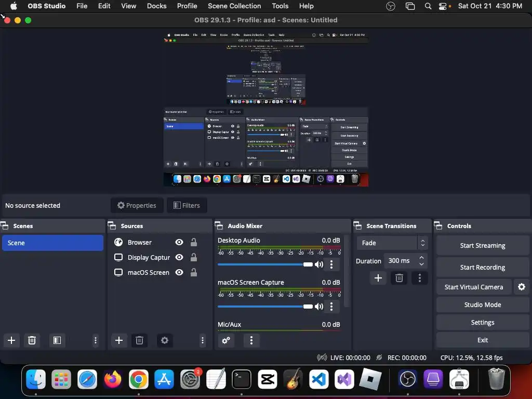Open OBS Settings from Controls
This screenshot has height=399, width=532.
(x=483, y=322)
